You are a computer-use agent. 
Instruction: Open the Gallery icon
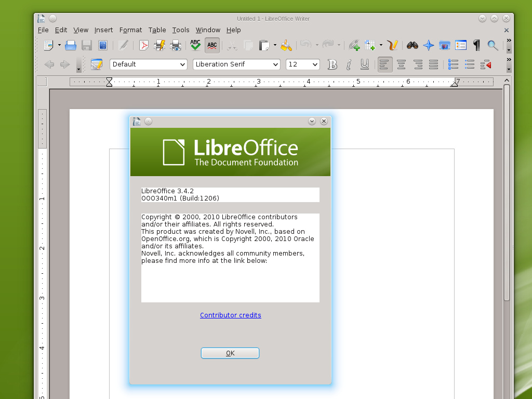tap(445, 45)
